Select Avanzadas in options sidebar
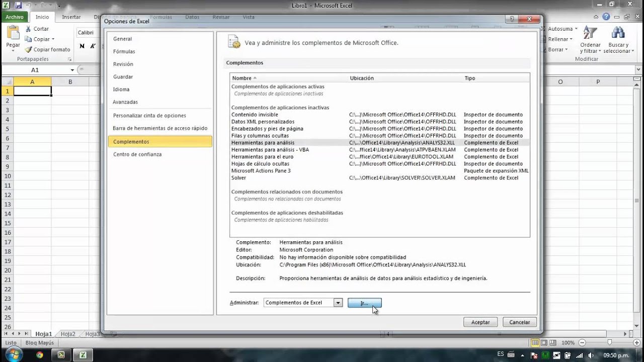This screenshot has width=644, height=362. tap(160, 102)
